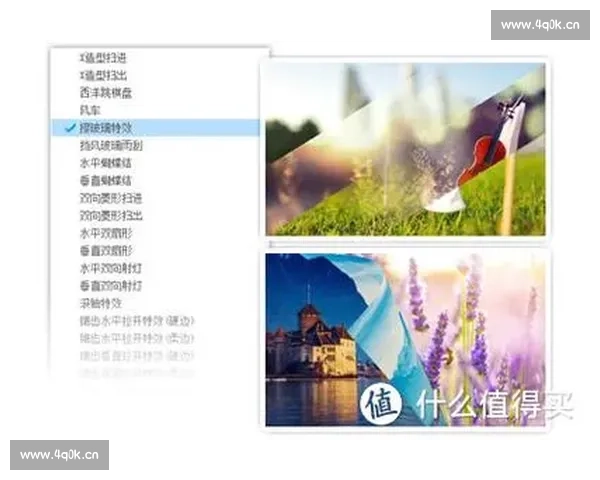Open the castle and lavender preview image
Image resolution: width=600 pixels, height=480 pixels.
click(406, 340)
